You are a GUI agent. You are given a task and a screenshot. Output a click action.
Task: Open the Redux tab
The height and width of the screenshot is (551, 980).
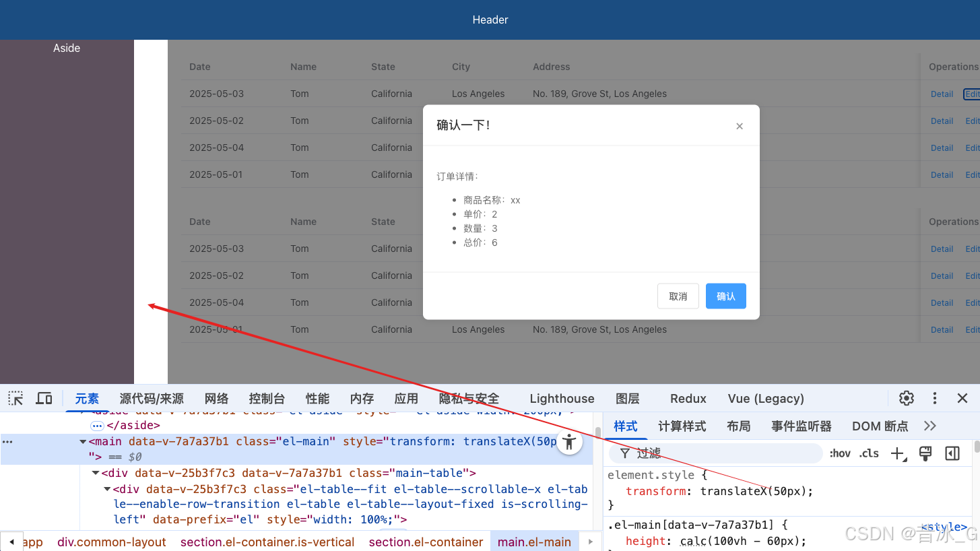pyautogui.click(x=688, y=399)
